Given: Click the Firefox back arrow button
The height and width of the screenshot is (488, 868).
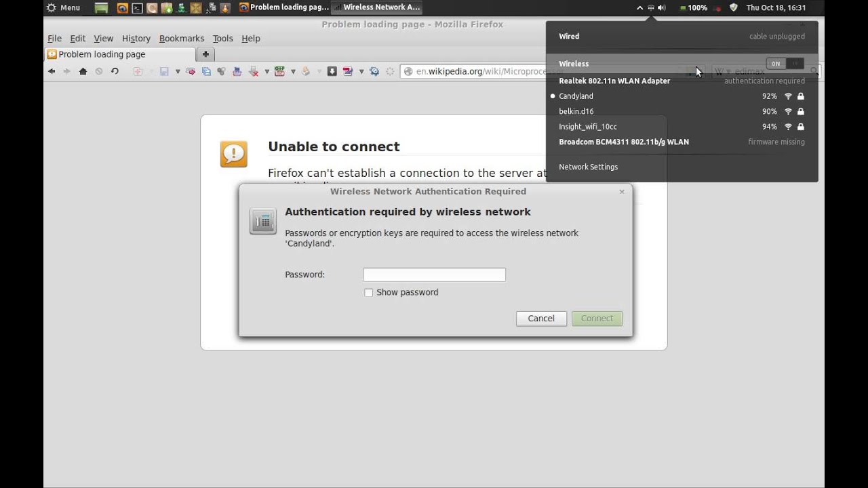Looking at the screenshot, I should (x=52, y=71).
